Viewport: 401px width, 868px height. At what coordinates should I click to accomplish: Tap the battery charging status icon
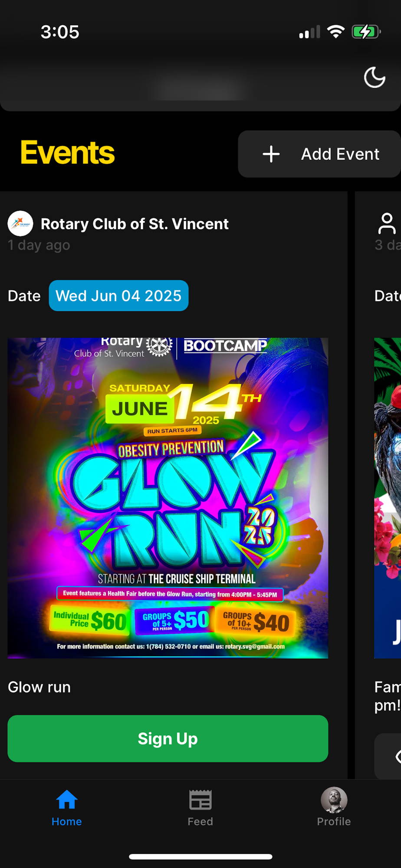point(366,32)
